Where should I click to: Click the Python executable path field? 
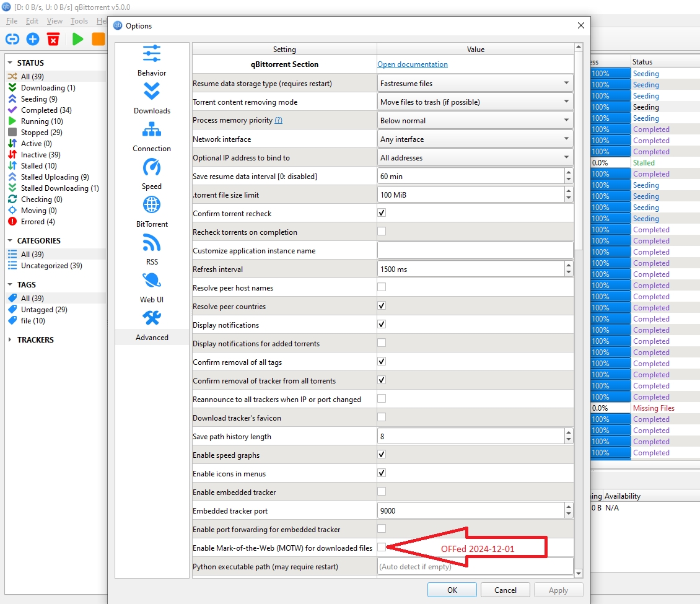[x=476, y=566]
